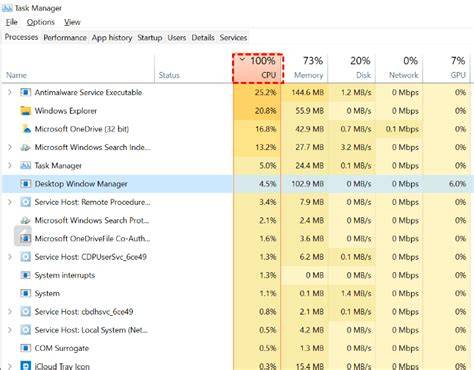Switch to the Services tab
This screenshot has width=474, height=370.
click(x=233, y=38)
